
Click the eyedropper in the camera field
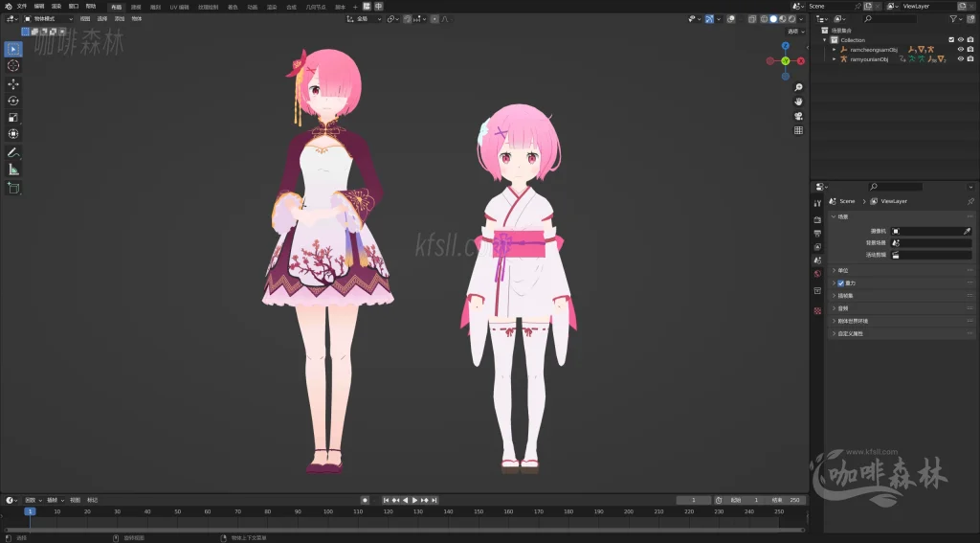tap(967, 232)
